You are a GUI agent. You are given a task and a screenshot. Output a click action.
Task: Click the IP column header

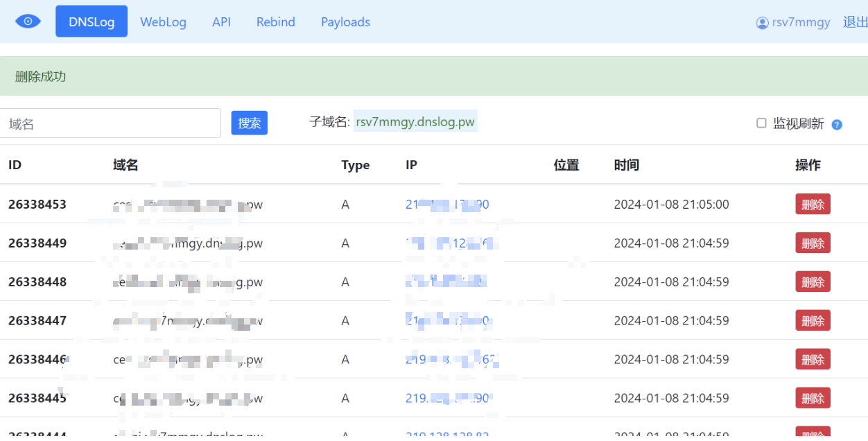[x=411, y=165]
